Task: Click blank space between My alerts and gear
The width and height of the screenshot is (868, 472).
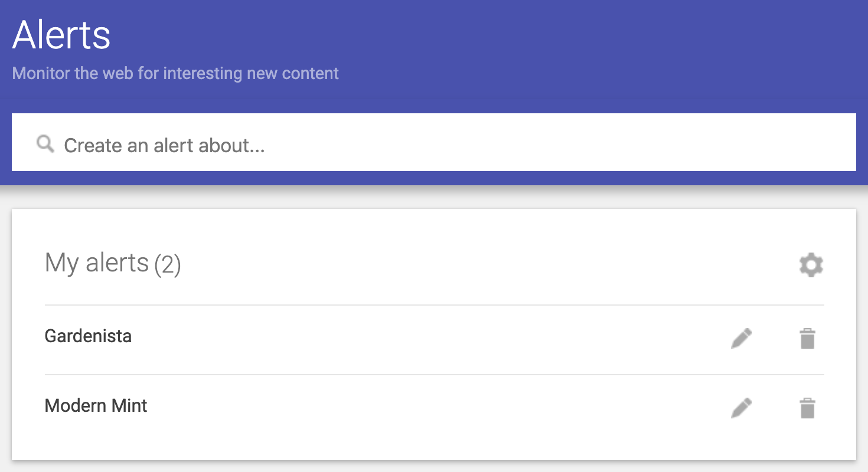Action: 472,264
